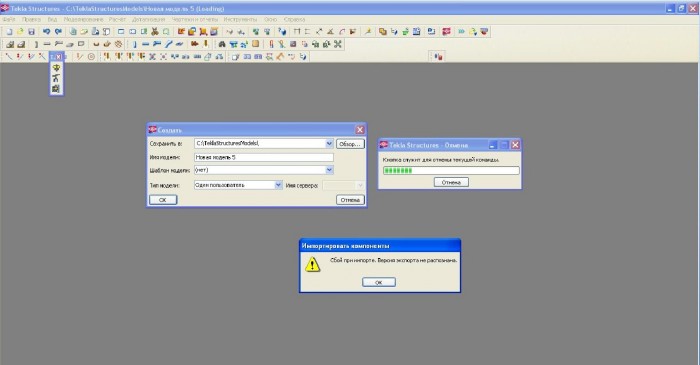Select the blue steel column tool
The image size is (700, 365).
click(x=134, y=44)
